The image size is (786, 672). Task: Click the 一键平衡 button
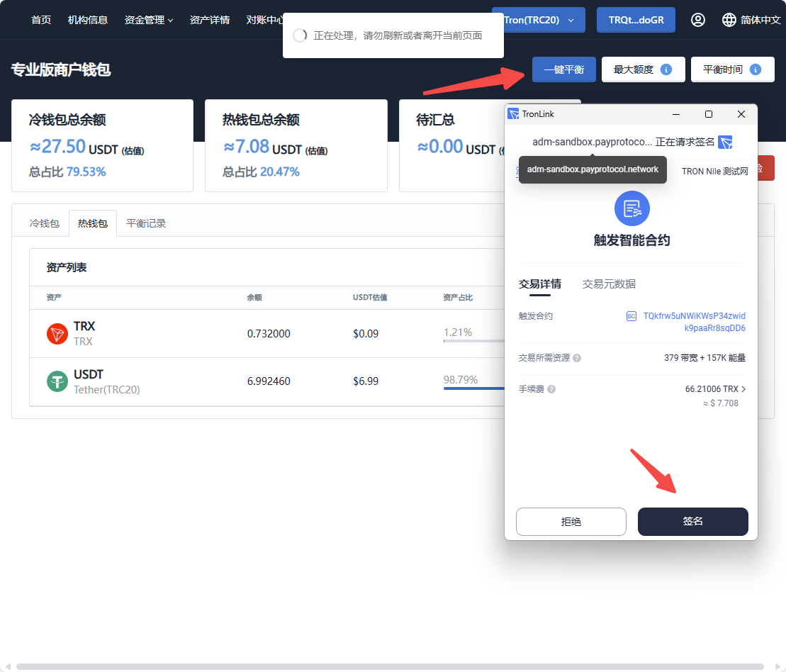tap(564, 69)
